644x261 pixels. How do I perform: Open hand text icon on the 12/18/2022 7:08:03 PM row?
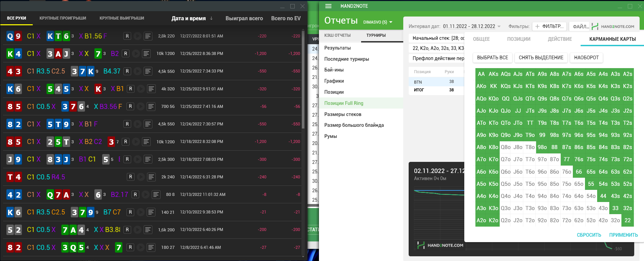point(148,159)
